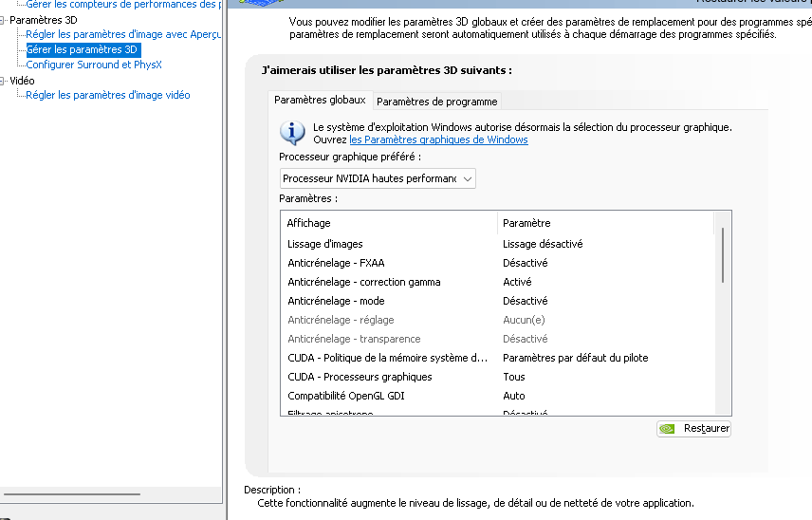Click the Lissage désactivé value

tap(543, 244)
